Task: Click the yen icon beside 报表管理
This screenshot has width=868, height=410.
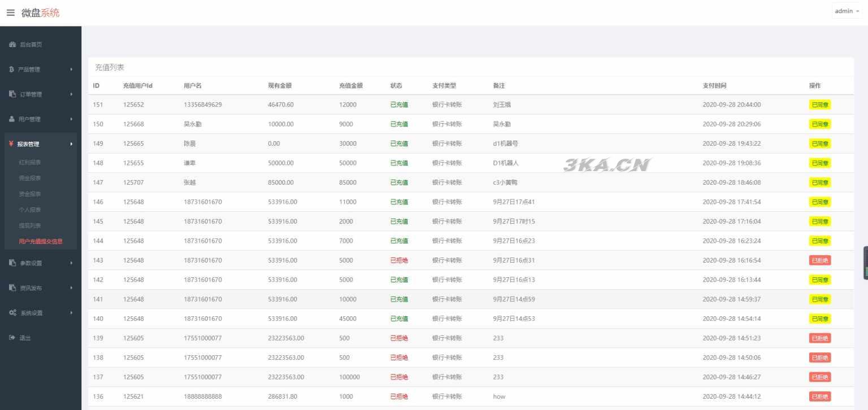Action: click(11, 144)
